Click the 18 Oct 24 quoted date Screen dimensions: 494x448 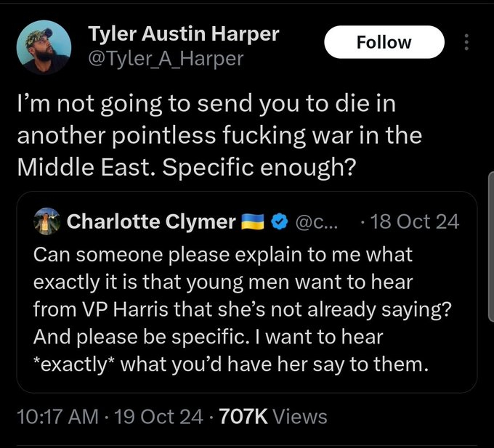tap(415, 222)
